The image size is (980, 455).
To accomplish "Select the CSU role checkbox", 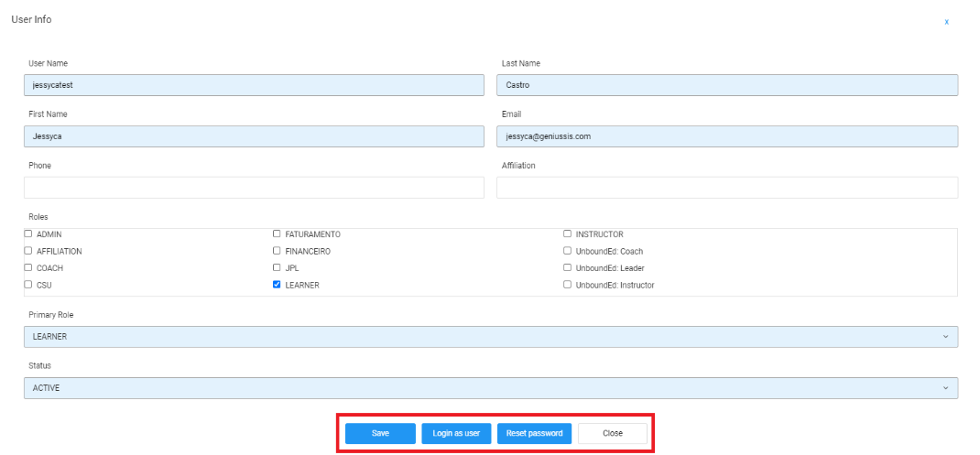I will 28,285.
